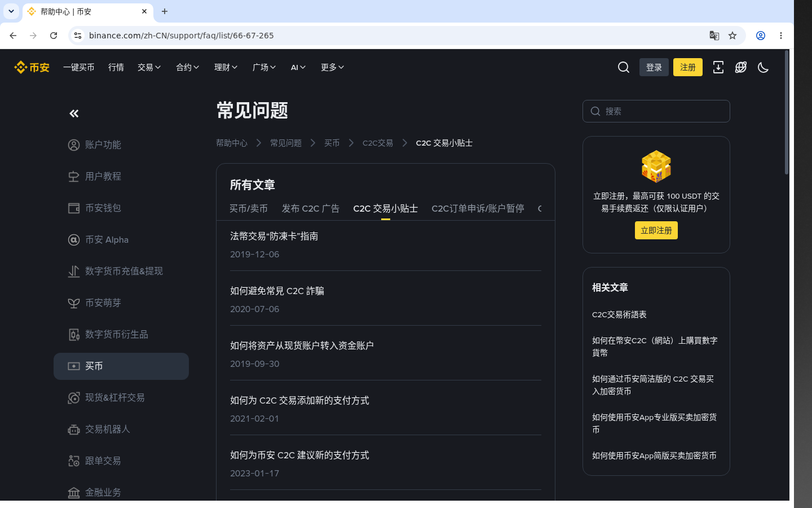Click the 注册 button in the header
Viewport: 812px width, 508px height.
[688, 67]
